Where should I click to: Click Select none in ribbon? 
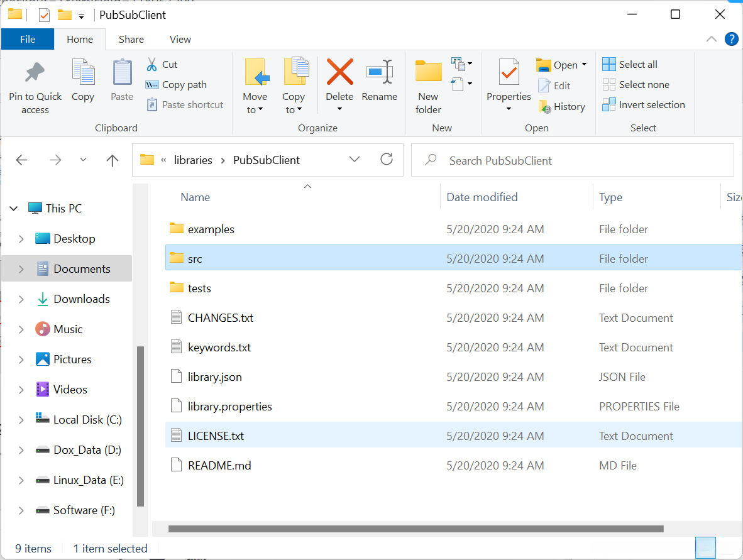click(636, 85)
